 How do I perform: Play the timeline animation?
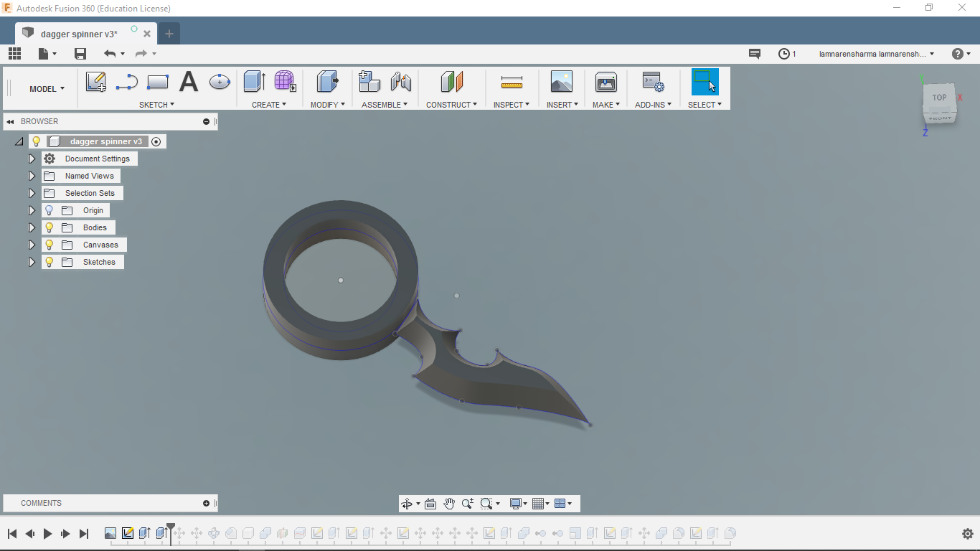[48, 534]
